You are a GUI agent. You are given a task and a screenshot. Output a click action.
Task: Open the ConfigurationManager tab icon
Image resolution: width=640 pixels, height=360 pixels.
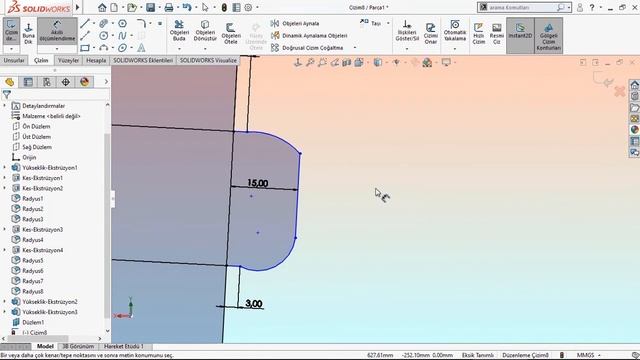[x=47, y=82]
